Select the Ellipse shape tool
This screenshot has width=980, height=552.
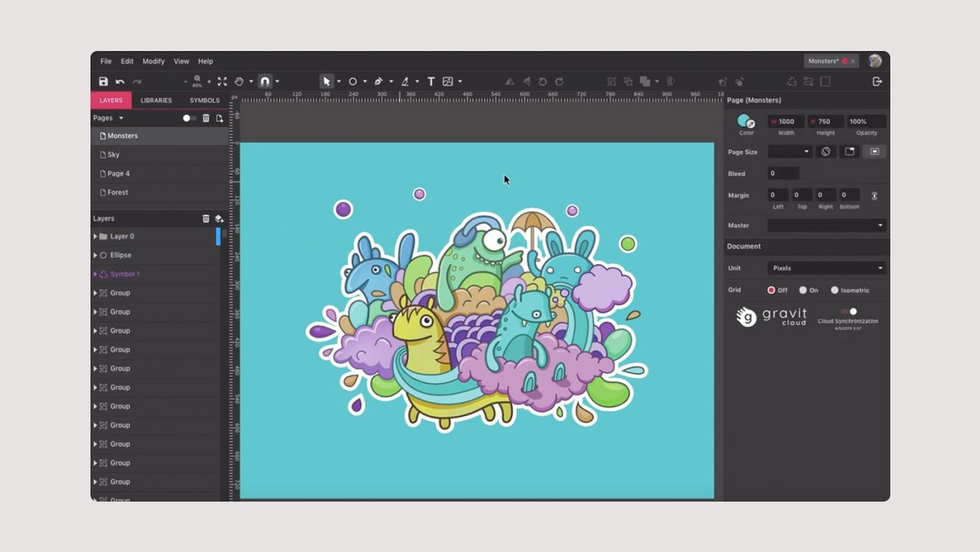[353, 81]
